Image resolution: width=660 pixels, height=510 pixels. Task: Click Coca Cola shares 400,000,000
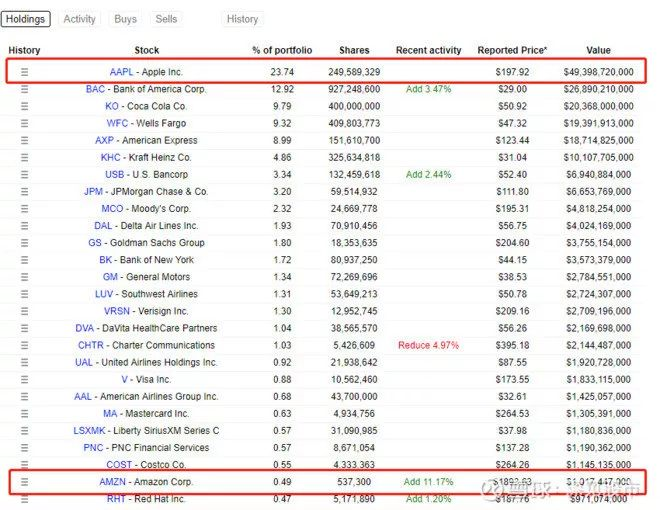point(354,106)
